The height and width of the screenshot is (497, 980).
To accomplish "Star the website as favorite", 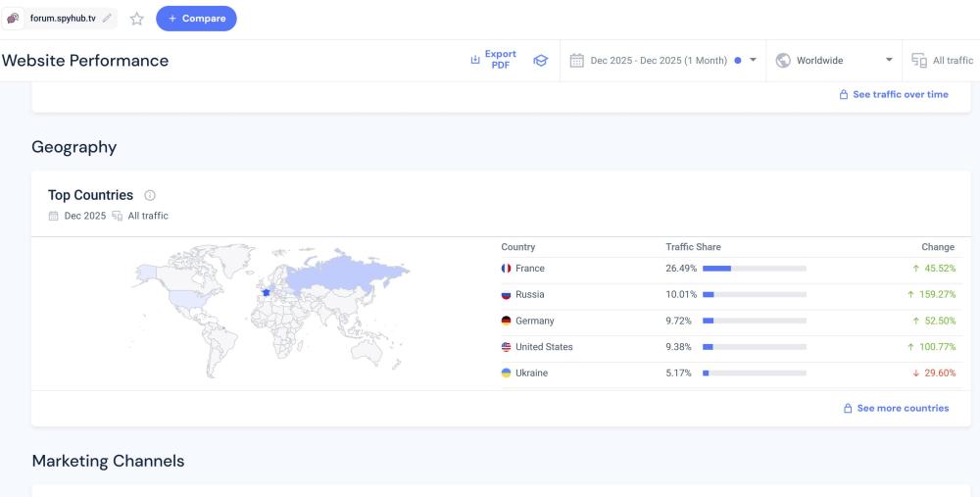I will pos(137,19).
